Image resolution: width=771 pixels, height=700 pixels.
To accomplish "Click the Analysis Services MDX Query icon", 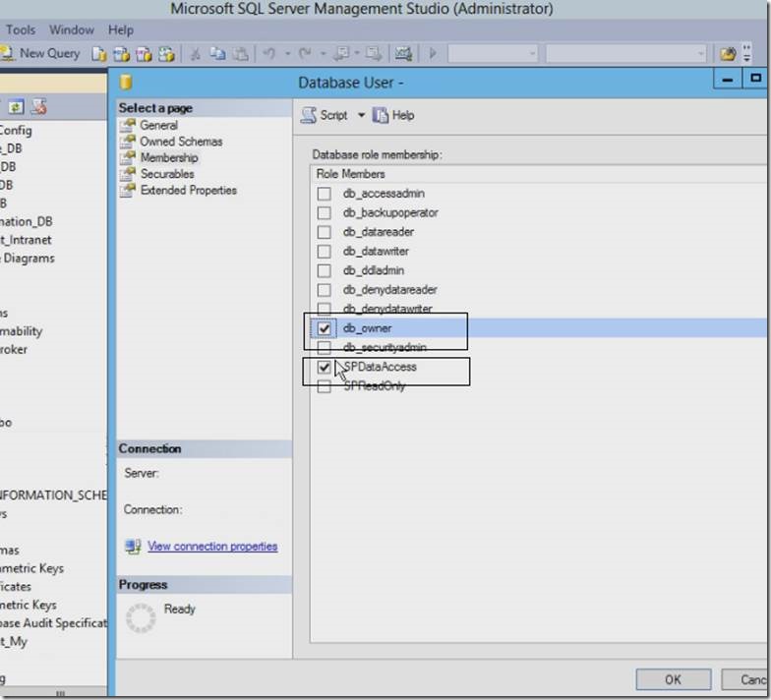I will point(121,53).
